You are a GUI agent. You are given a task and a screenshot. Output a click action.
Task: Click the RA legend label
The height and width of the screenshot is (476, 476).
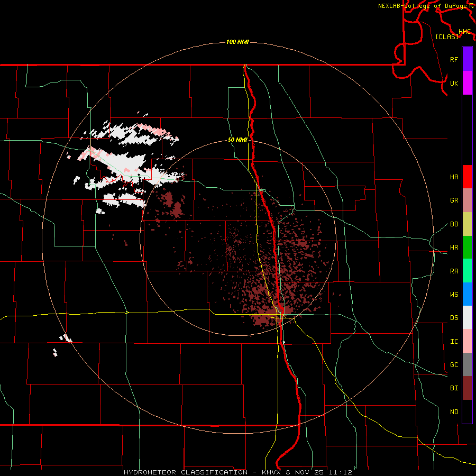(x=454, y=271)
